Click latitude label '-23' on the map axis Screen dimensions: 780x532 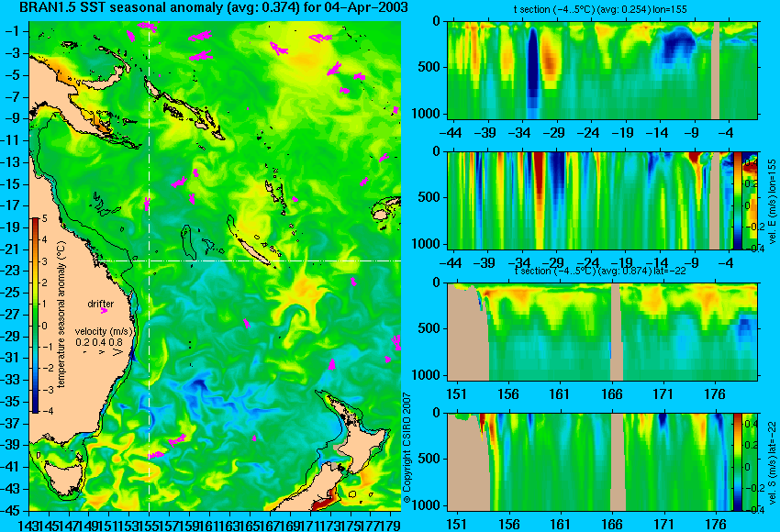[x=12, y=271]
